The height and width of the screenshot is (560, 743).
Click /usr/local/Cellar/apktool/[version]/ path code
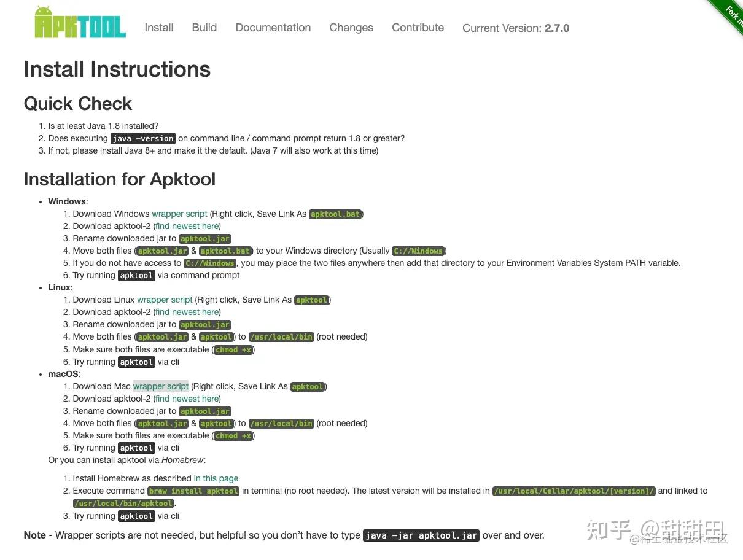tap(574, 491)
